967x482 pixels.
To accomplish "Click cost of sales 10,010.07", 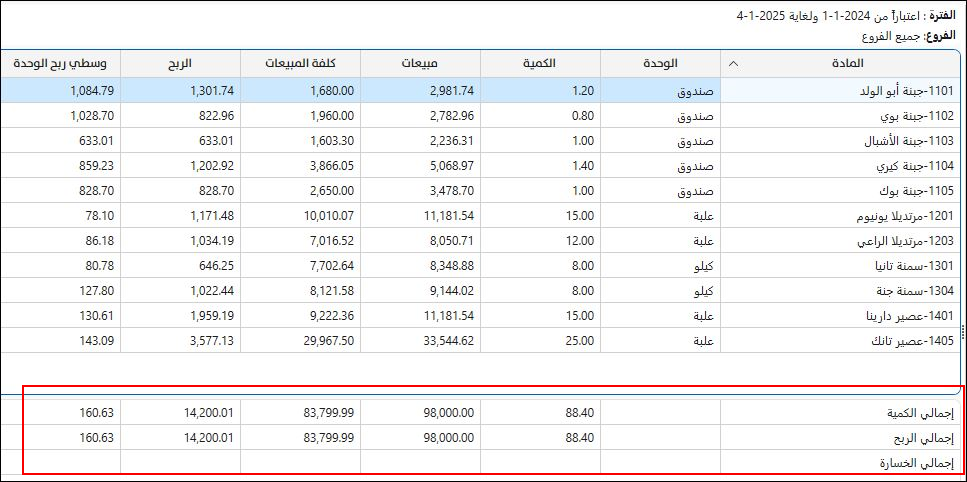I will [x=331, y=216].
